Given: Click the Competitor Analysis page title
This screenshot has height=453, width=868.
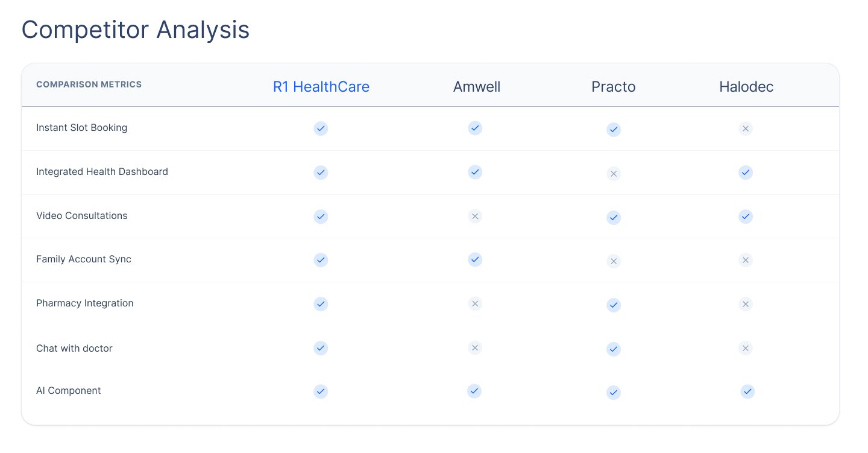Looking at the screenshot, I should [x=136, y=30].
